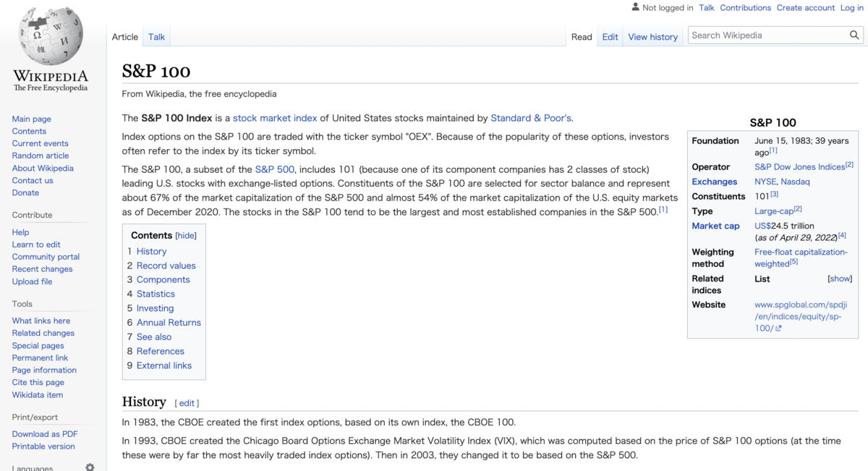Click the Permanent link tool

click(40, 357)
